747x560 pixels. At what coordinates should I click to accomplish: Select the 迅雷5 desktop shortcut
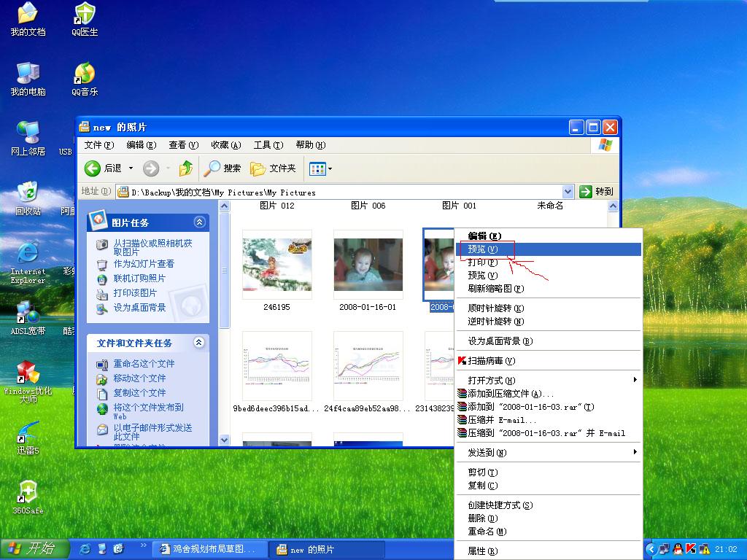(x=28, y=438)
